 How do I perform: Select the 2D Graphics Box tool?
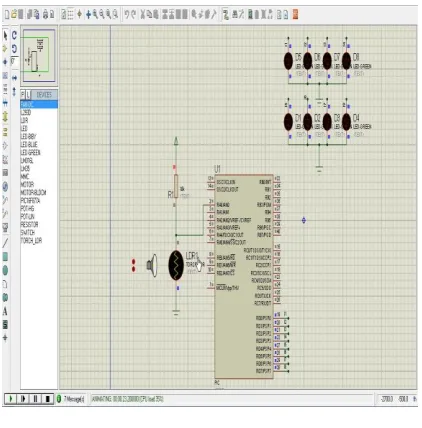pyautogui.click(x=5, y=257)
